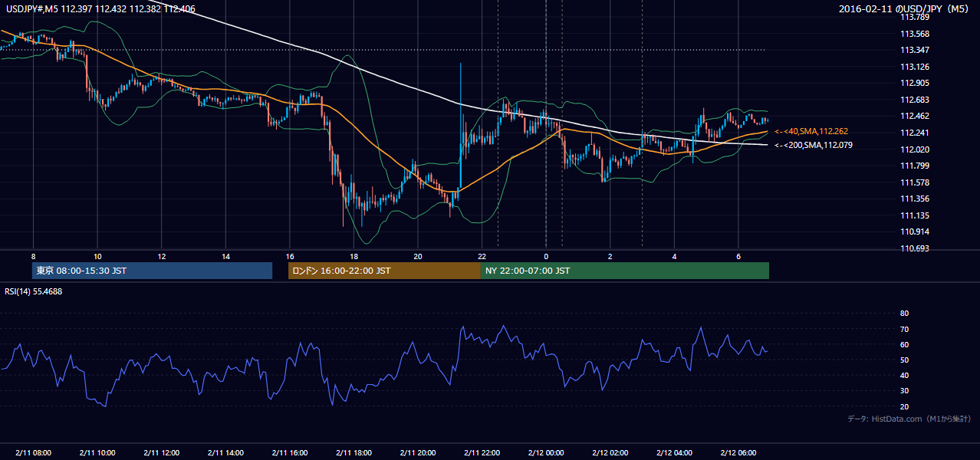
Task: Click price level 111.135 on the axis
Action: click(x=914, y=215)
